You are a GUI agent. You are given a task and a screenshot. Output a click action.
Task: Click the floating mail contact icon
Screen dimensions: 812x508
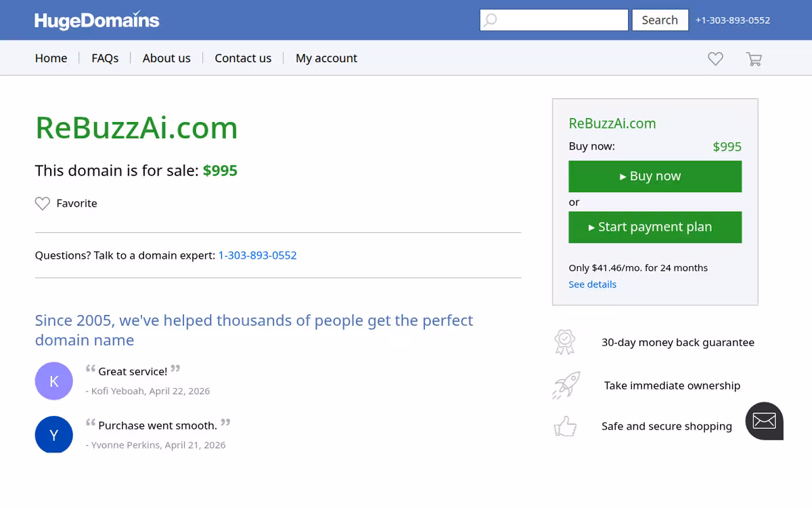coord(765,421)
